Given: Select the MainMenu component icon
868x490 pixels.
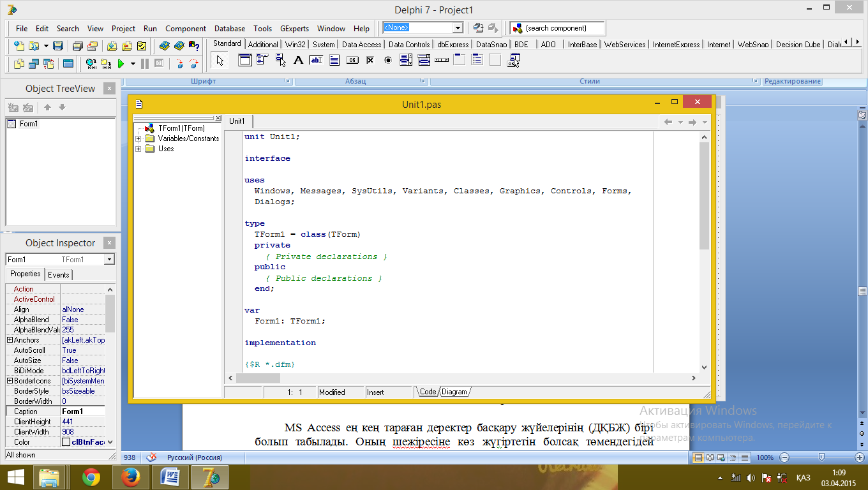Looking at the screenshot, I should (x=262, y=61).
